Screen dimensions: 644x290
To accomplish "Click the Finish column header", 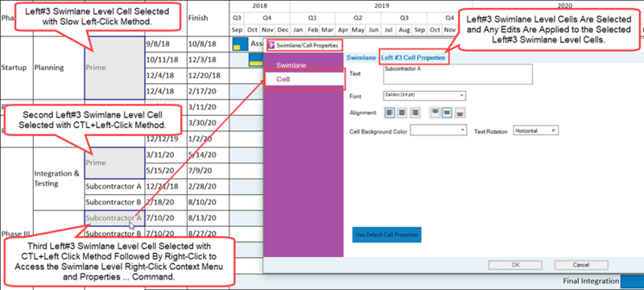I will click(x=208, y=18).
